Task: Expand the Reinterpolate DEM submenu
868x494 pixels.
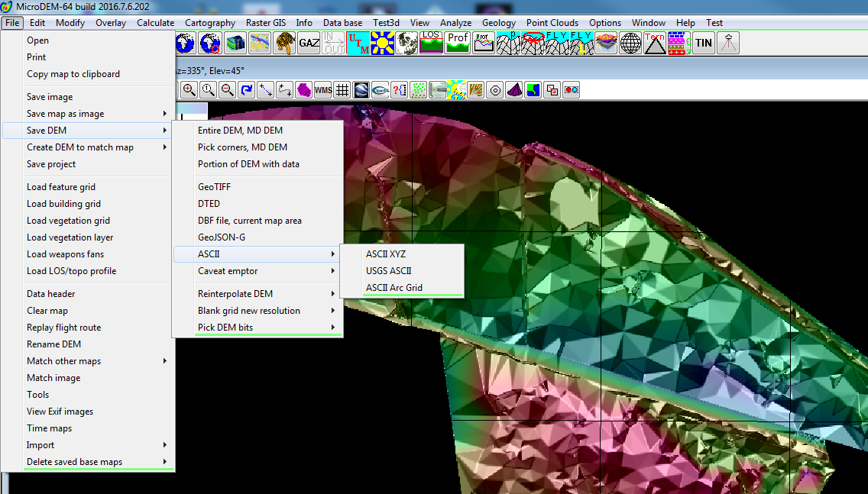Action: (257, 294)
